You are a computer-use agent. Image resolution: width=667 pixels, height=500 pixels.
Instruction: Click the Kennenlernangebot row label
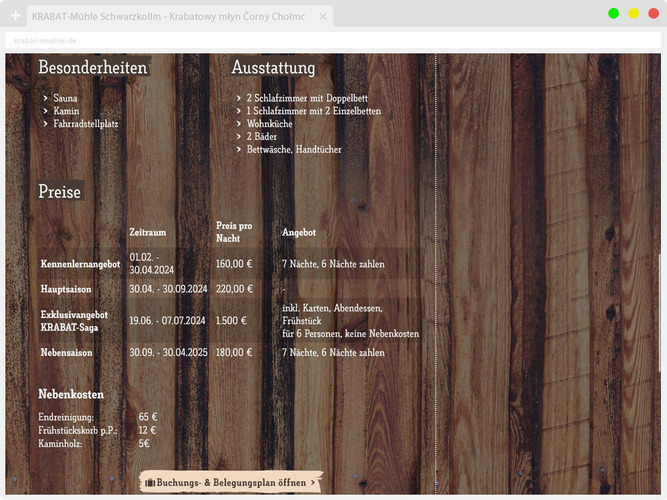pos(80,264)
